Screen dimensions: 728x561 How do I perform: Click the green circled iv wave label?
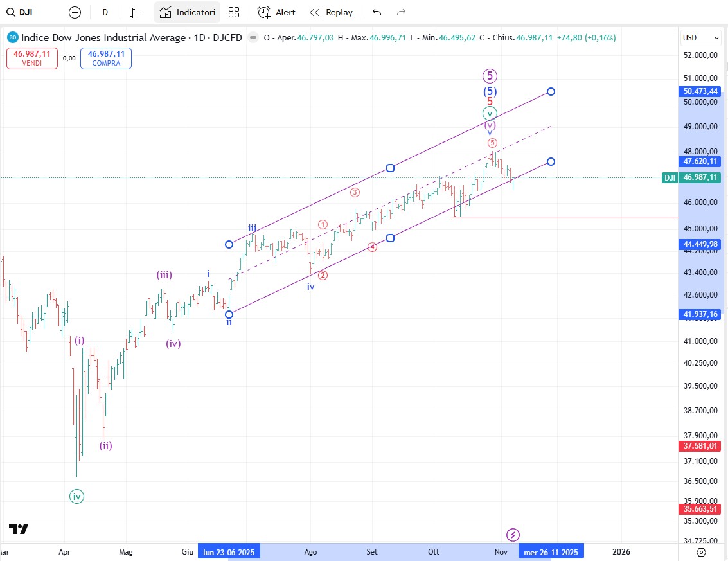pyautogui.click(x=76, y=497)
